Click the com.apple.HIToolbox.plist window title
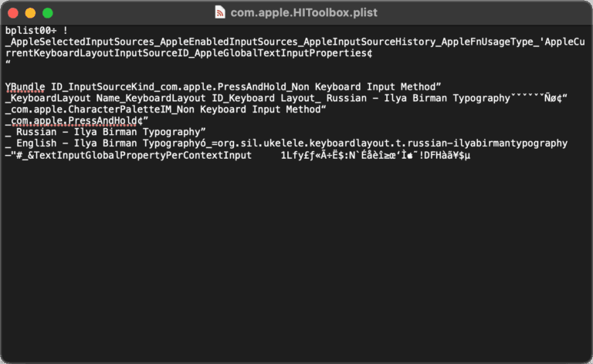 point(303,12)
